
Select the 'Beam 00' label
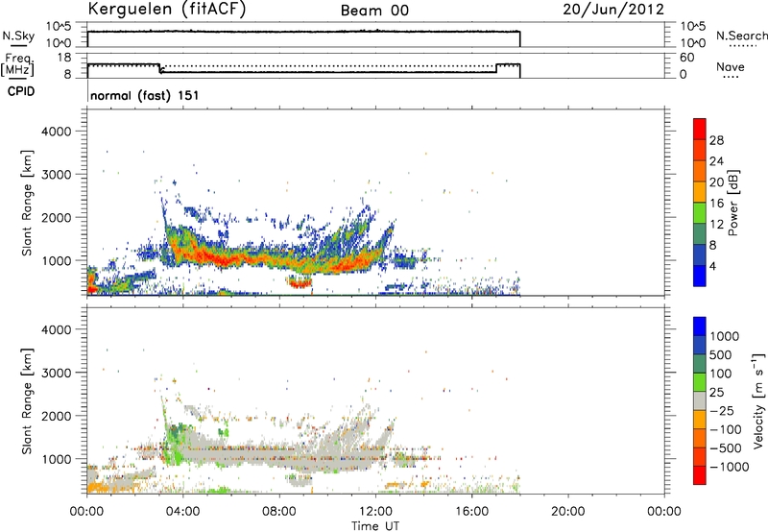pos(374,11)
